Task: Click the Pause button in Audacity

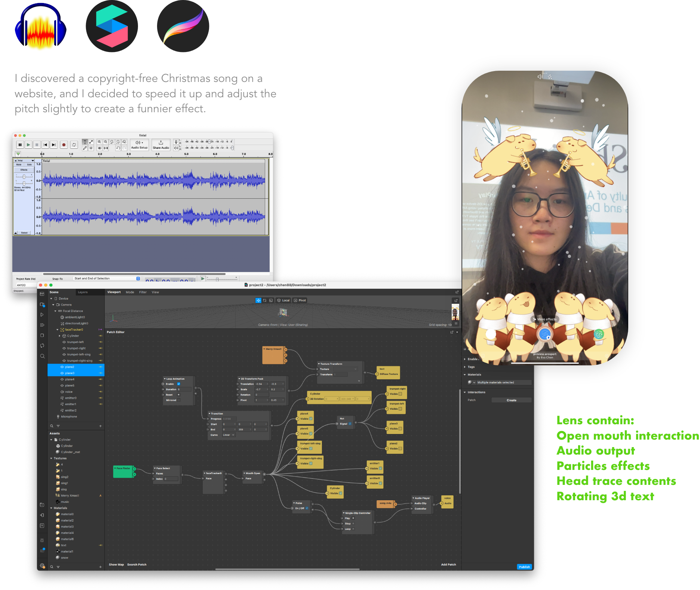Action: pos(20,145)
